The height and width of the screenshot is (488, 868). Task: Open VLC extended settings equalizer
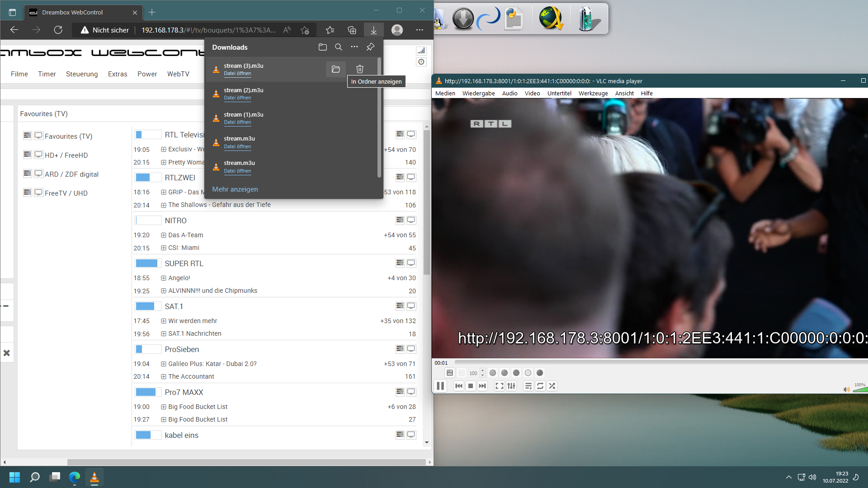(511, 386)
